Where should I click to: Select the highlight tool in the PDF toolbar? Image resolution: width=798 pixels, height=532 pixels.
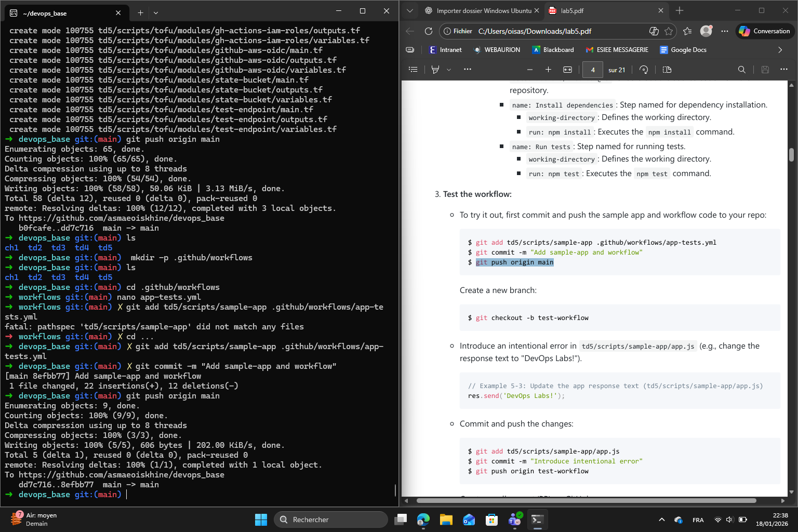435,69
